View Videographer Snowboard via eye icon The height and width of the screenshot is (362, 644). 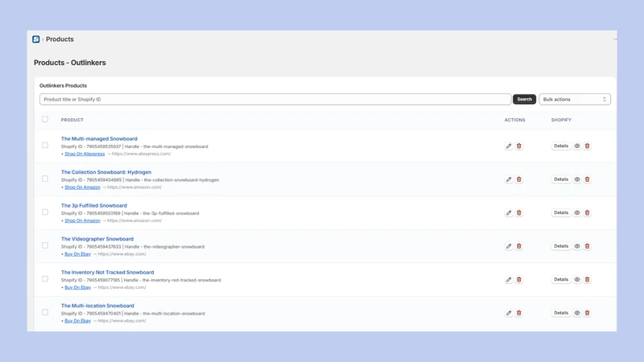click(x=577, y=246)
